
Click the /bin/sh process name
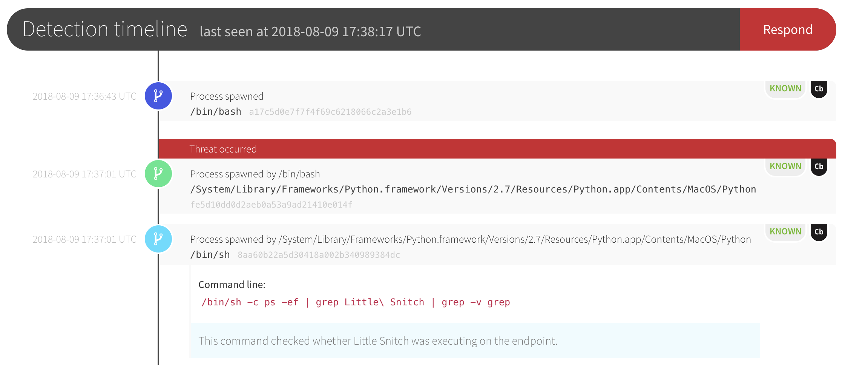click(210, 255)
